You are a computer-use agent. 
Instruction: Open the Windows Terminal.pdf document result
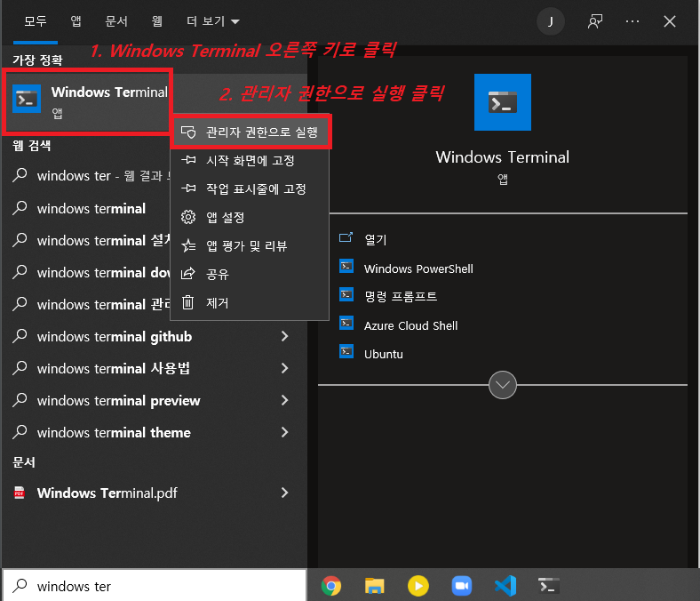[x=154, y=493]
